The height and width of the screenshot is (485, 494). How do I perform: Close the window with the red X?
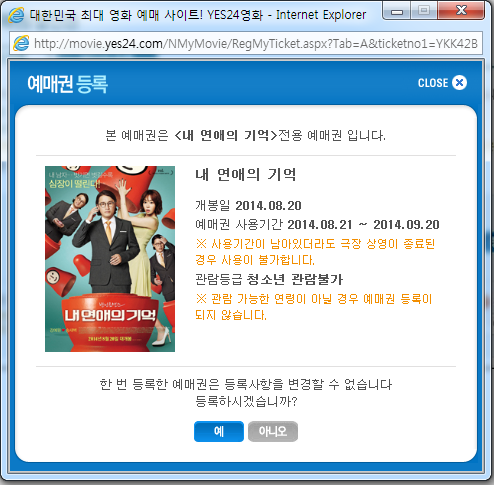coord(461,11)
